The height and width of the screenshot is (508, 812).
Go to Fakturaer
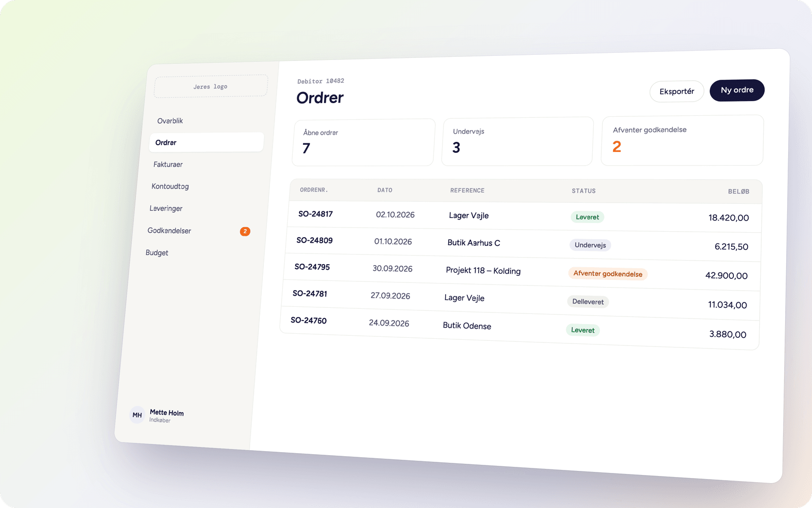coord(168,165)
